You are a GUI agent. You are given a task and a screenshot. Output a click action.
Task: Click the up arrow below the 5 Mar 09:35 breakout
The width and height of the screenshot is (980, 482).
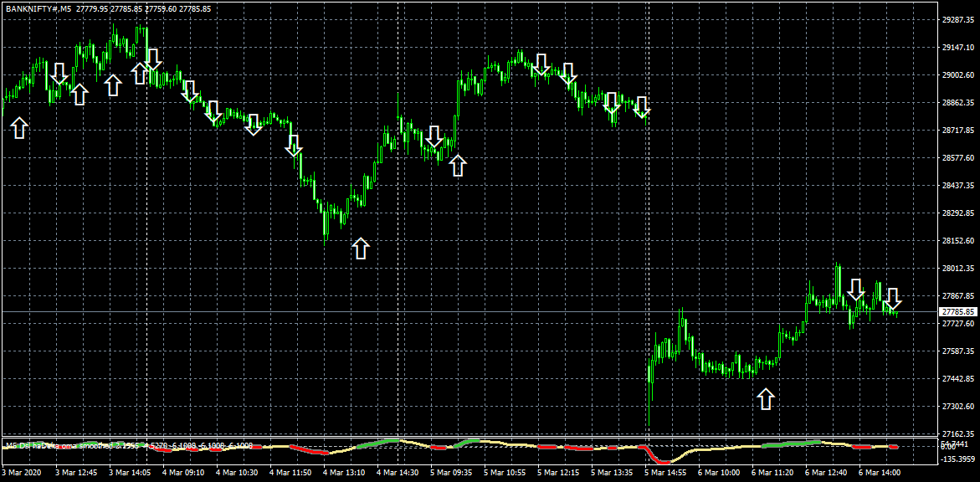click(458, 166)
